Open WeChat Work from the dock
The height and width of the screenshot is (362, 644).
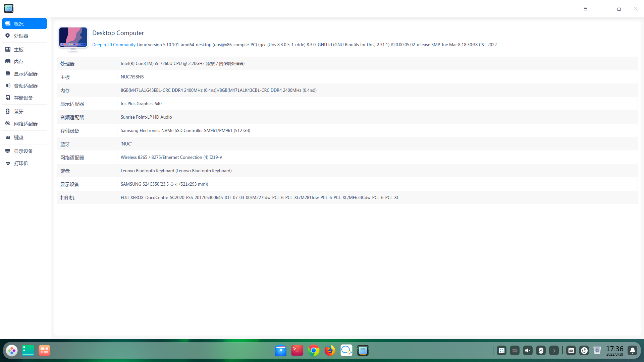click(x=346, y=351)
